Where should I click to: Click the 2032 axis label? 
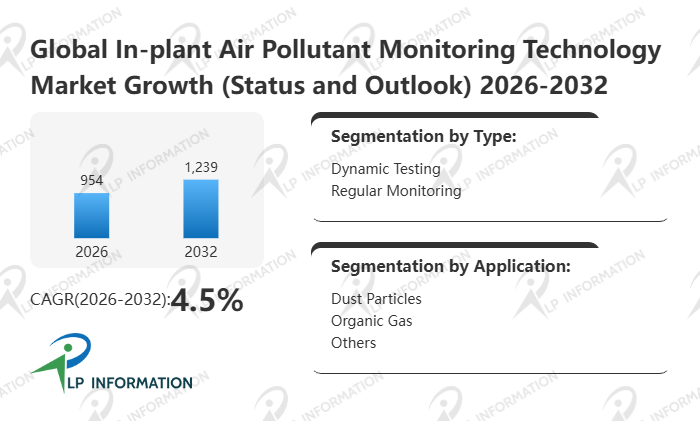(x=201, y=251)
